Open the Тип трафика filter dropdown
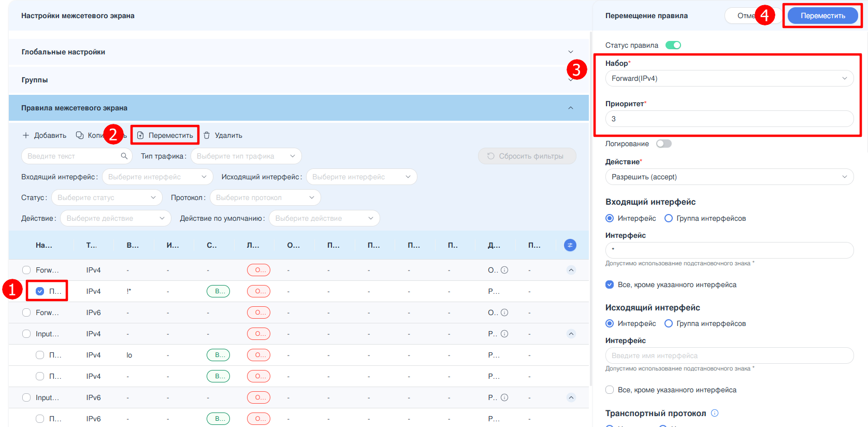 coord(245,156)
